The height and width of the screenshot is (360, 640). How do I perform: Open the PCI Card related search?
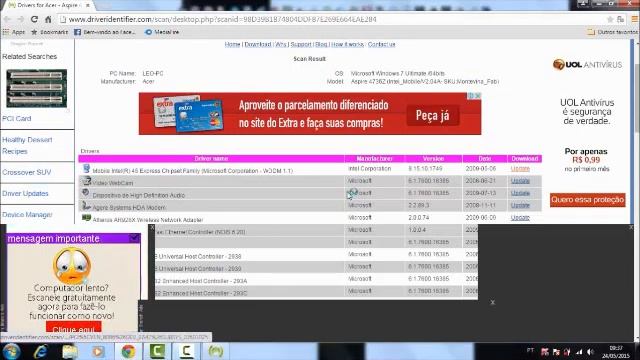[17, 118]
